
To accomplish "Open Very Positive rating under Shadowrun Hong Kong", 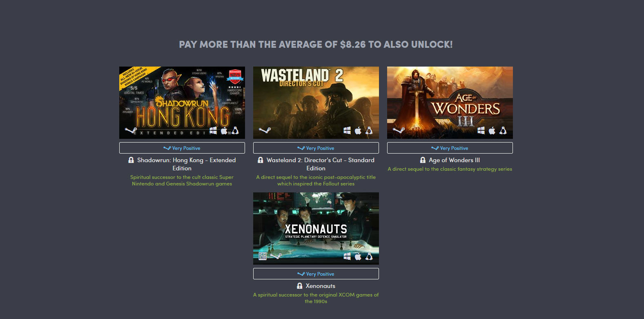I will pos(182,148).
